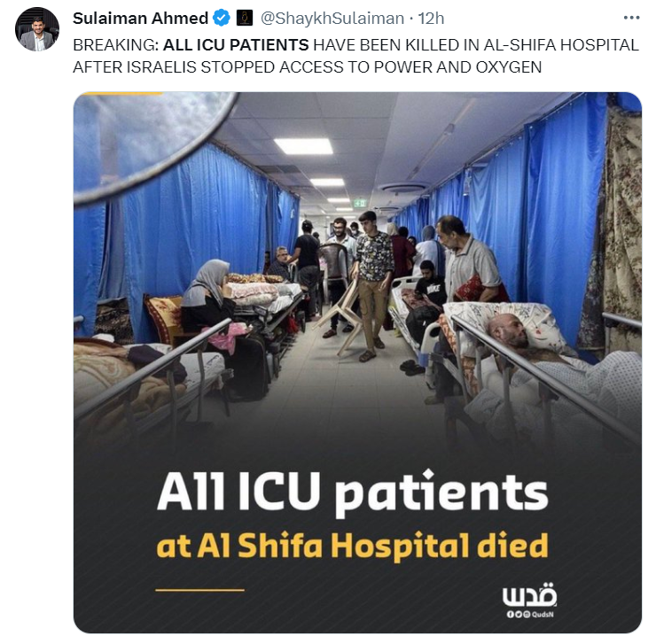Click the Instagram icon in QudsN watermark
Viewport: 656px width, 644px height.
click(x=527, y=614)
